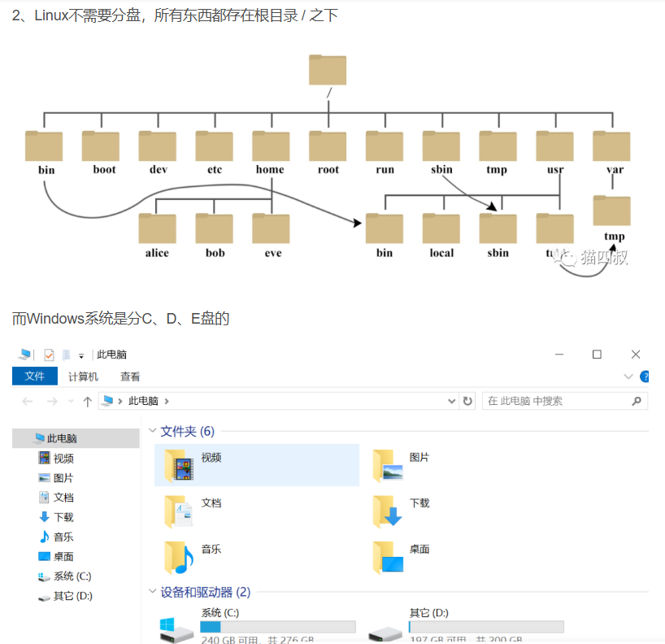This screenshot has width=665, height=644.
Task: Click the Up arrow navigation icon
Action: (x=87, y=402)
